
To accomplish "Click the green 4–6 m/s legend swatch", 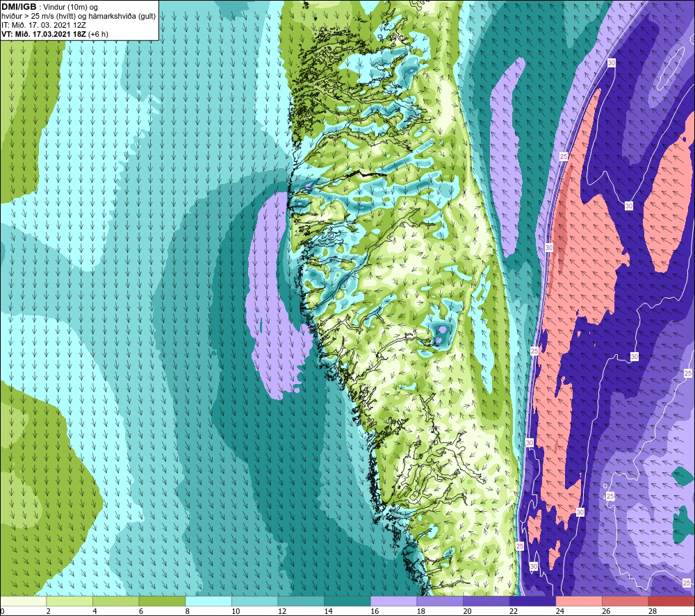I will click(x=115, y=601).
